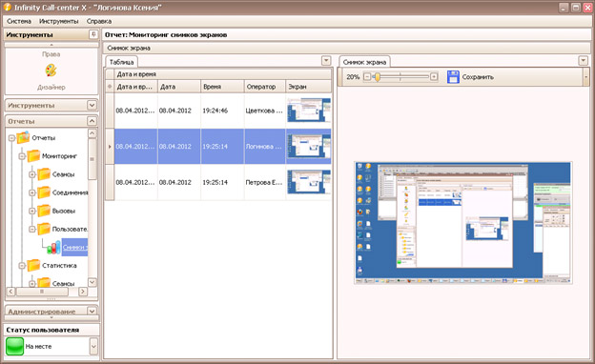Open the Снимки report link in tree

(x=75, y=247)
